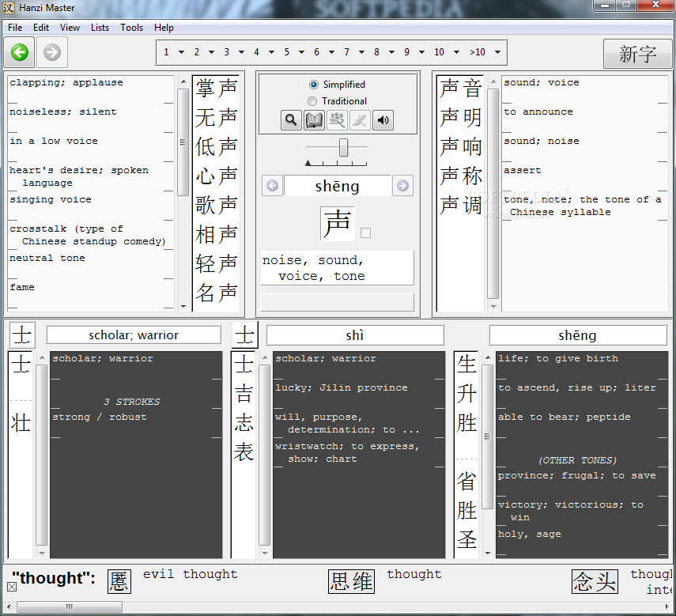Image resolution: width=676 pixels, height=616 pixels.
Task: Click the grayed crossed-tools icon
Action: 360,120
